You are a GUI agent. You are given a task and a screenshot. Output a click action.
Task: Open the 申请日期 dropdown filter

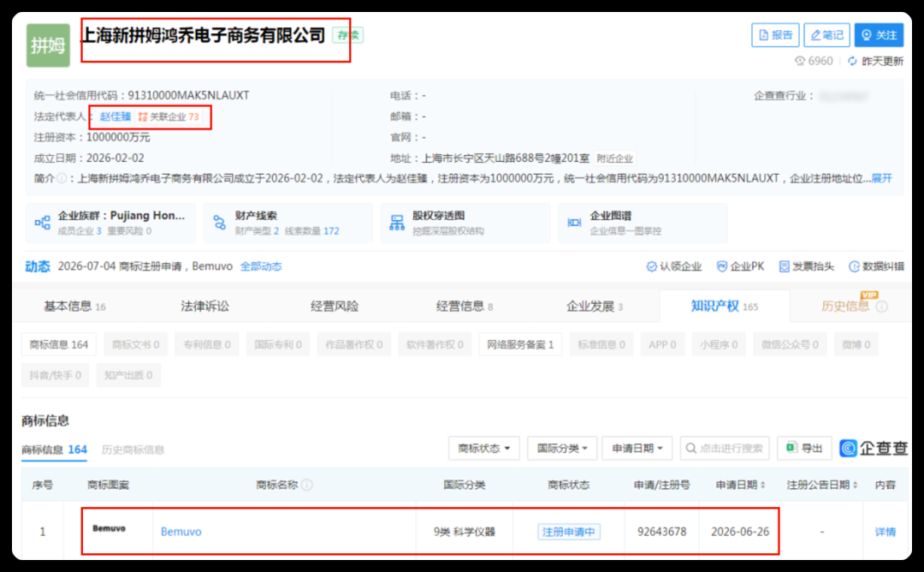click(637, 448)
